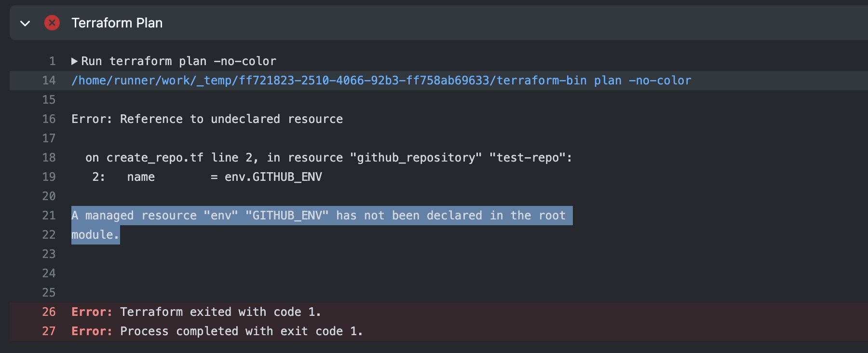
Task: Click empty log line number 23
Action: [49, 254]
